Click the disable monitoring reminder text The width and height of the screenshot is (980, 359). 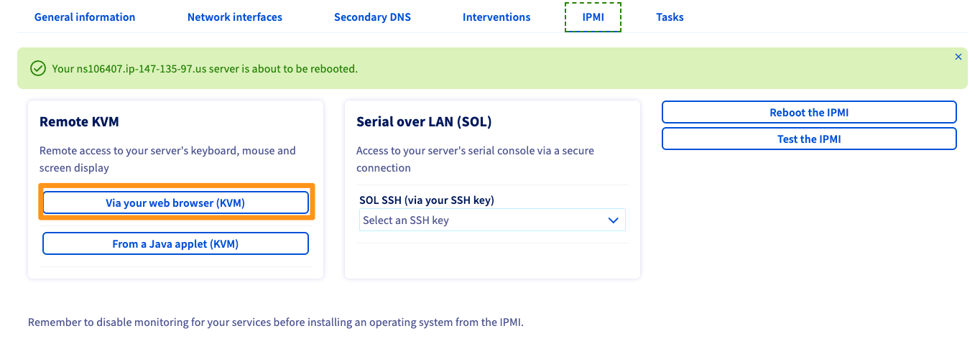[x=276, y=322]
